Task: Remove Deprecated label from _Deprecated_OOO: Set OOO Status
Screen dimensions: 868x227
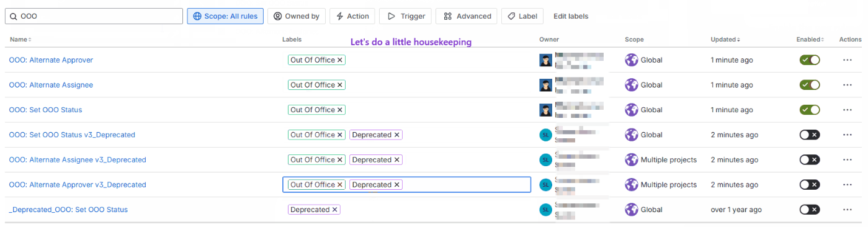Action: (x=334, y=210)
